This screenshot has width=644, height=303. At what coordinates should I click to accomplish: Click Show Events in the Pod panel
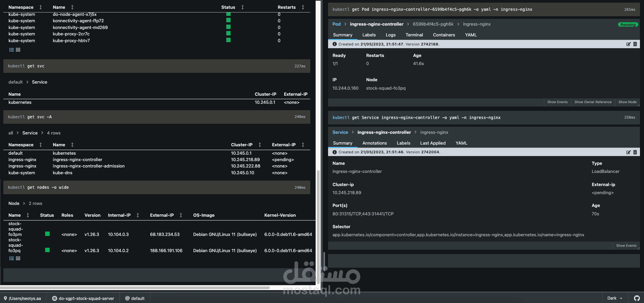(x=557, y=102)
